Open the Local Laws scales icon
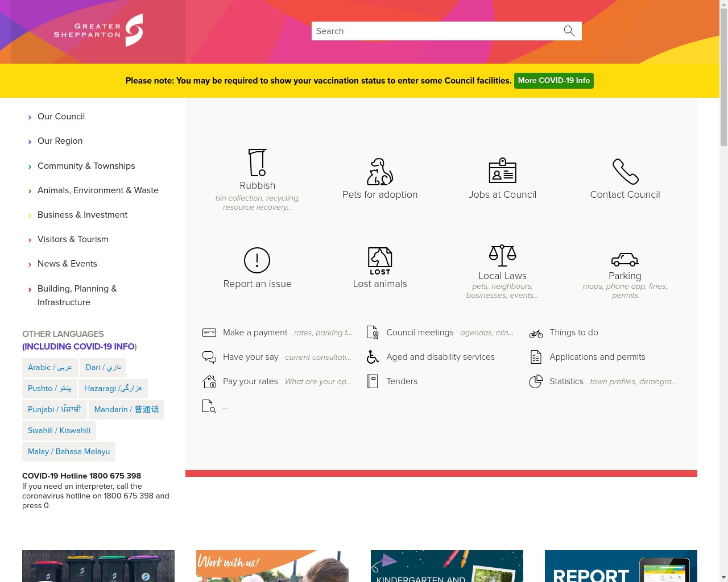This screenshot has height=582, width=728. 502,256
